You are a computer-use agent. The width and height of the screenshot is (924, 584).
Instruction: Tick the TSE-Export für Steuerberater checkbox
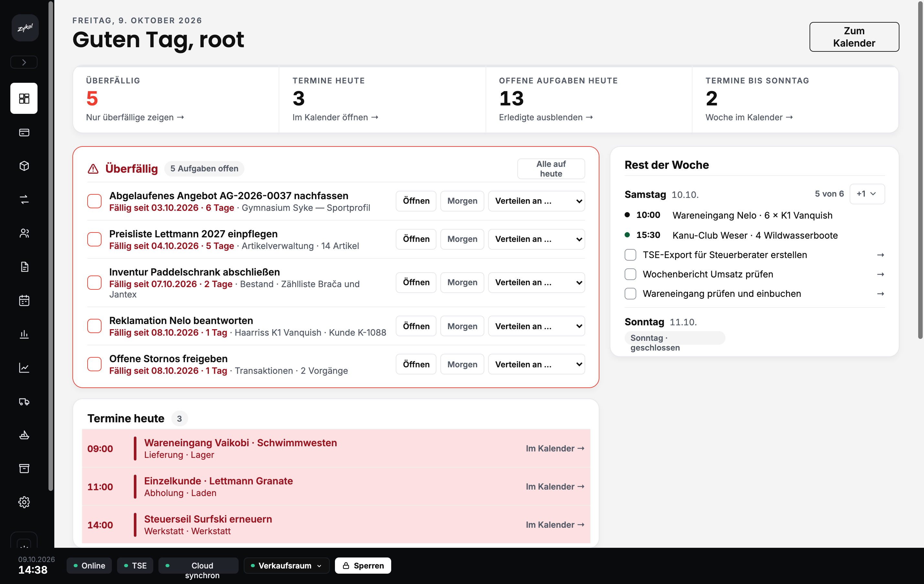[630, 255]
